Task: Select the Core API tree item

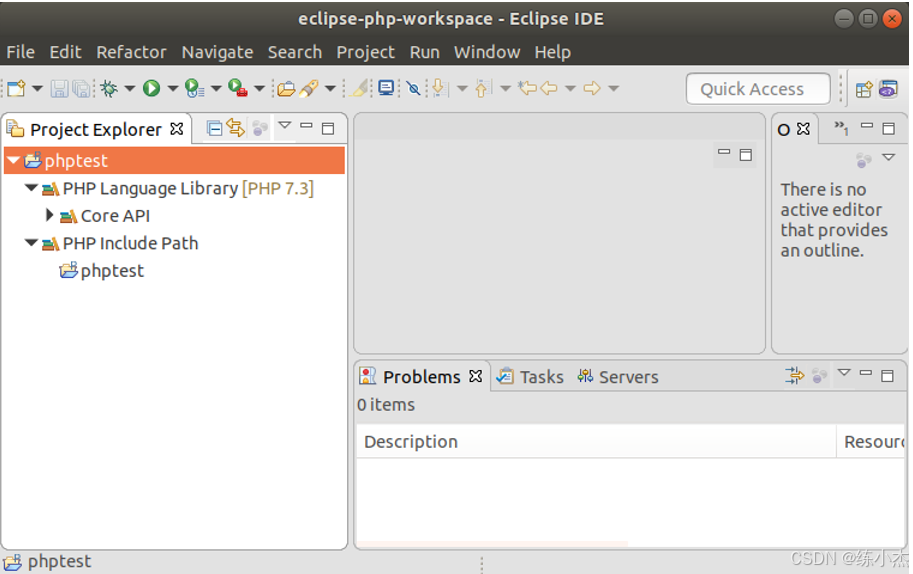Action: coord(105,216)
